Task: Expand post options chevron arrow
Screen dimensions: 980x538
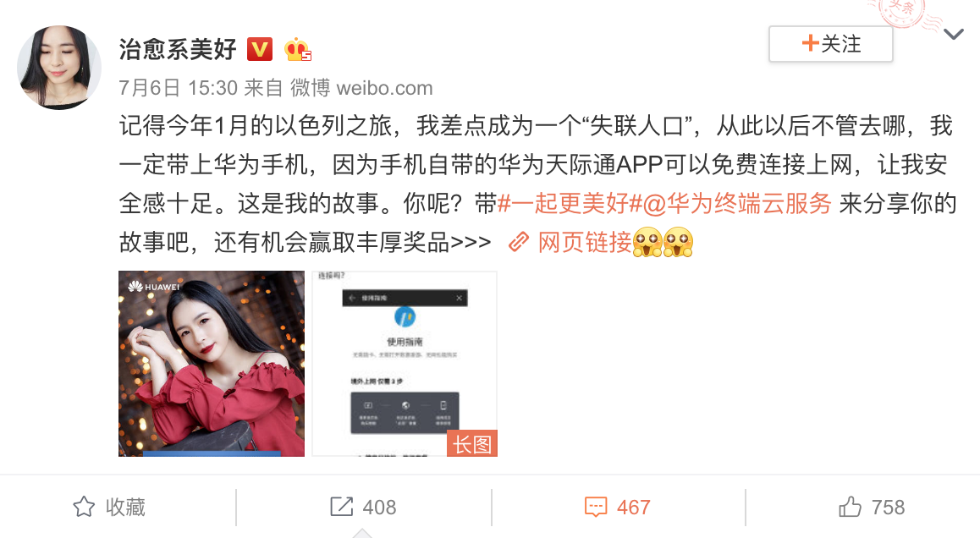Action: (x=953, y=35)
